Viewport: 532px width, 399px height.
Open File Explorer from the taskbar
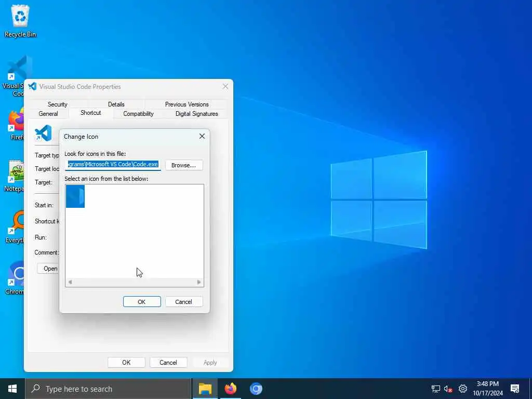[205, 389]
